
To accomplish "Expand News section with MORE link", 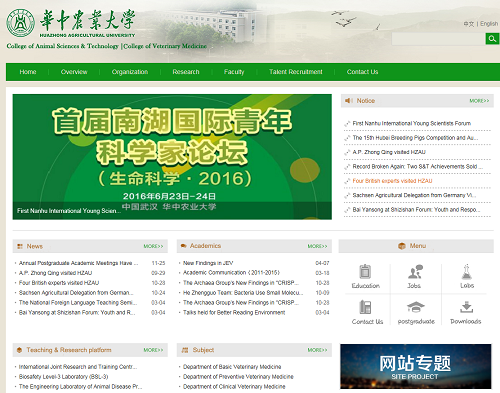I will click(153, 246).
